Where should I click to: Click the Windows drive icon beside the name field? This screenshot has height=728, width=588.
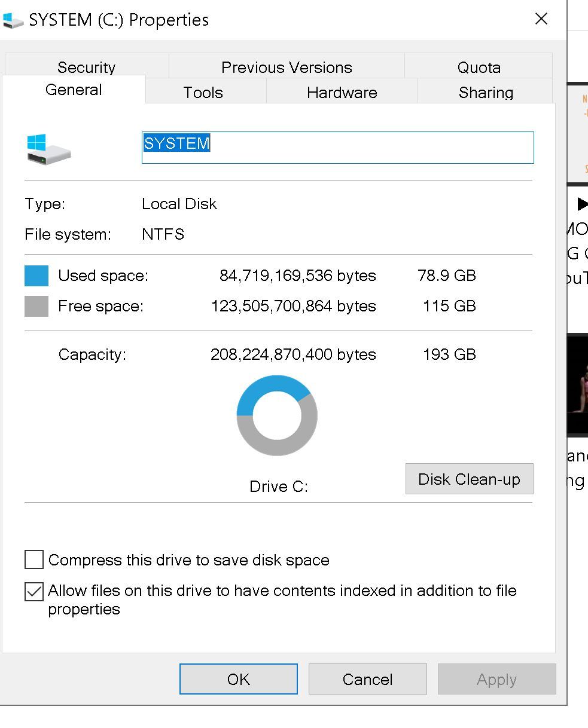point(48,149)
